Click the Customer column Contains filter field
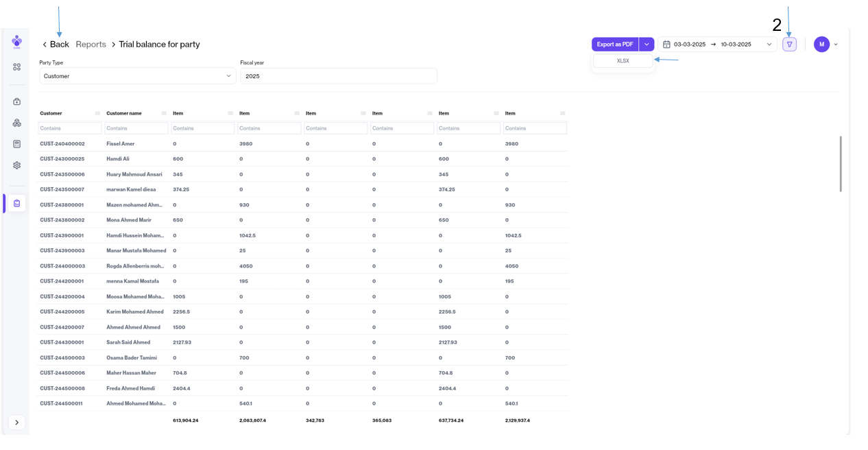Viewport: 868px width, 450px height. [x=70, y=128]
